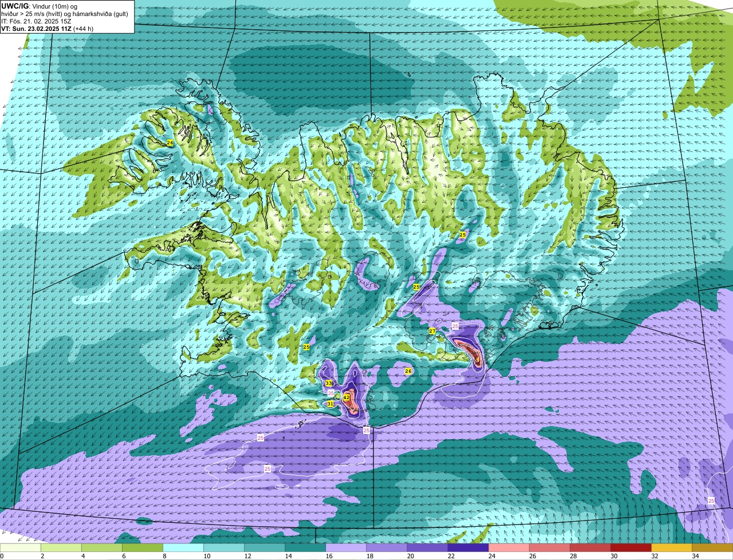Click the 18–20 m/s lavender legend swatch
The image size is (733, 560).
pos(387,548)
